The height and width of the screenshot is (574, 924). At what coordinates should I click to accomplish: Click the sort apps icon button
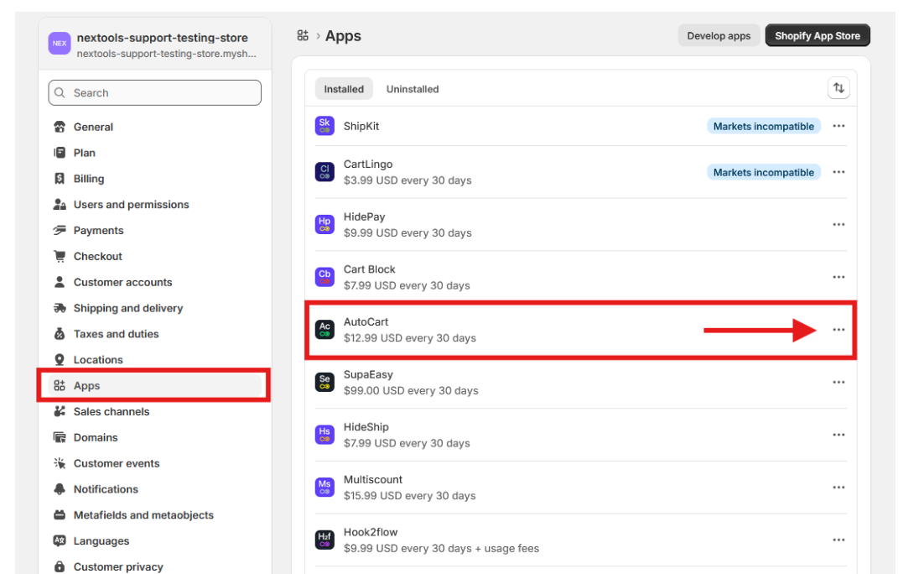click(x=838, y=88)
